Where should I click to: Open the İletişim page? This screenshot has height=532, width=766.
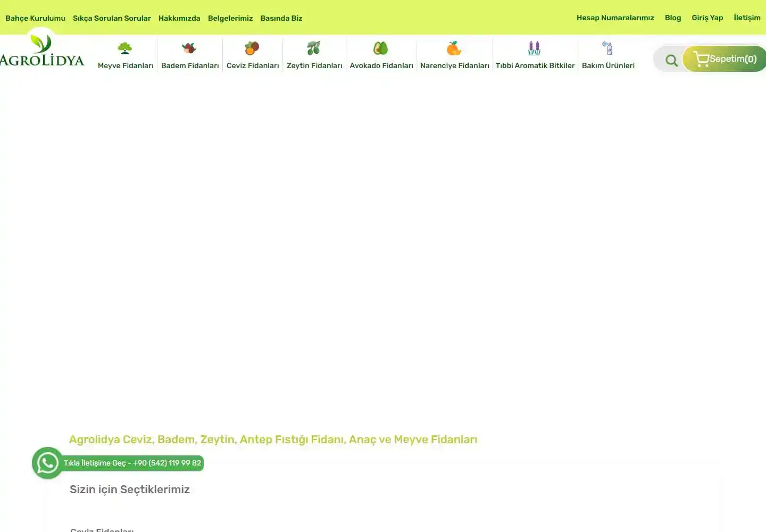click(x=747, y=18)
